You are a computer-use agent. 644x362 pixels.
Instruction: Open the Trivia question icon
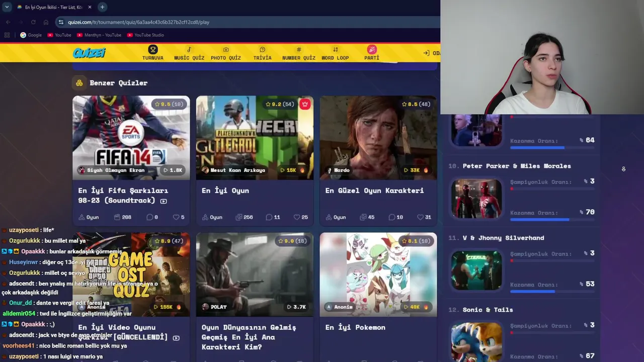pyautogui.click(x=262, y=49)
